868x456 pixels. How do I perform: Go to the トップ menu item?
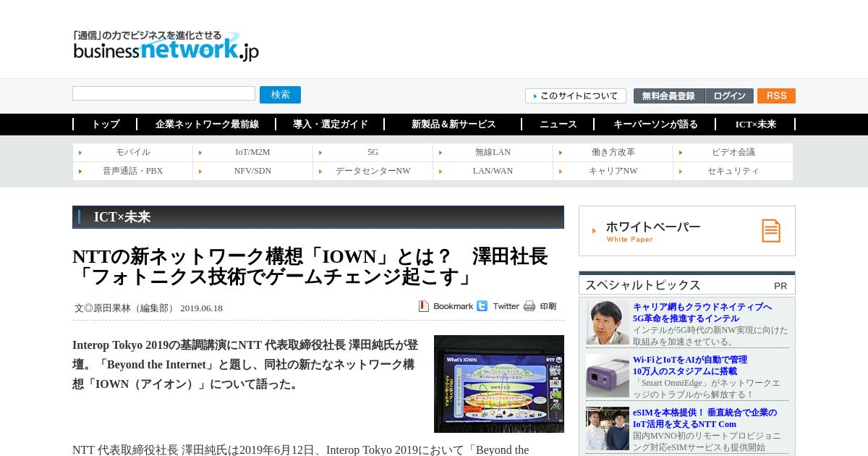tap(105, 124)
